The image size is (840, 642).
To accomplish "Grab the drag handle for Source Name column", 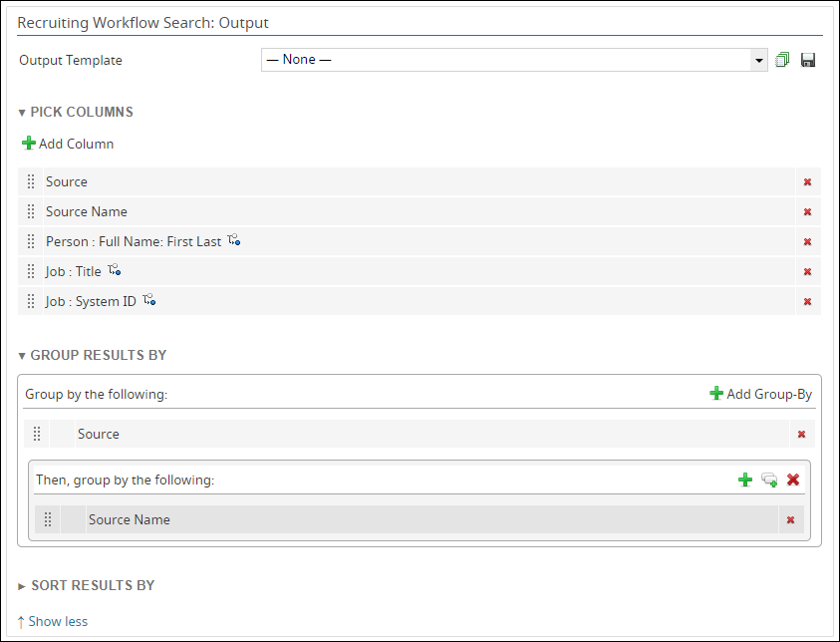I will (x=31, y=211).
